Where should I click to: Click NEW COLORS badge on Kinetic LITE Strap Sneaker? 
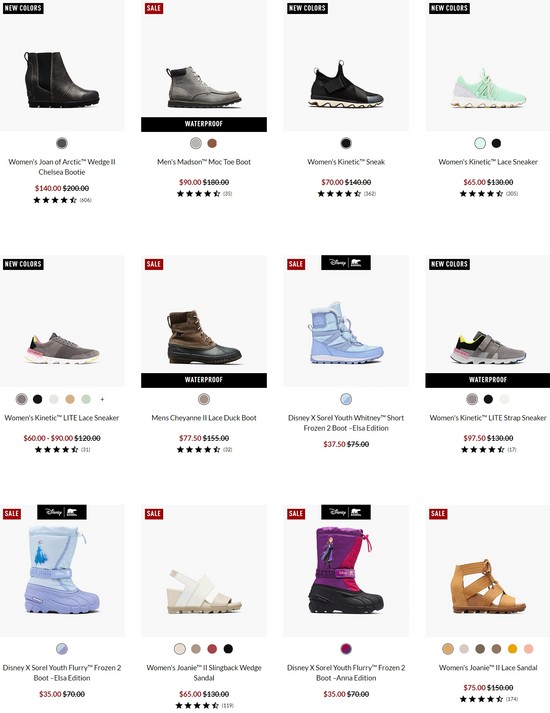pos(449,264)
